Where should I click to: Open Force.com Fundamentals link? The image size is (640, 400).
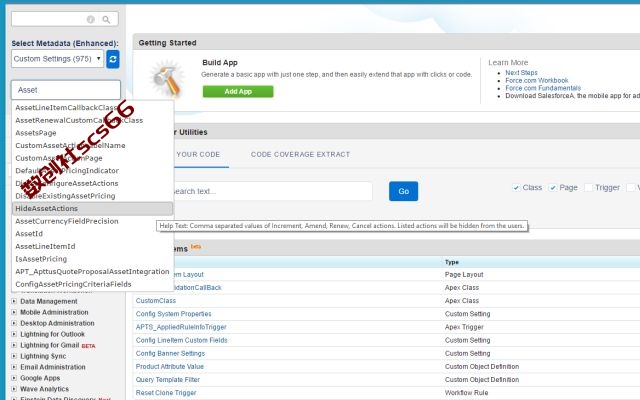543,88
